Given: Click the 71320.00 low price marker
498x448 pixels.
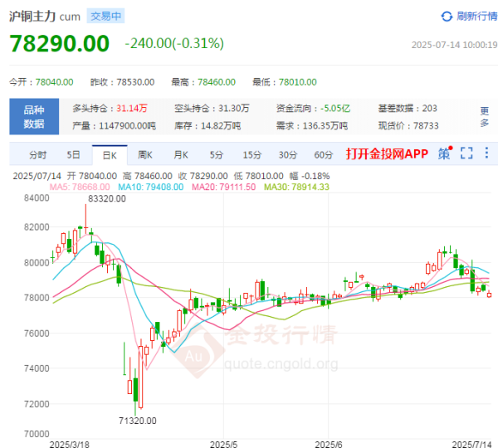Looking at the screenshot, I should pos(138,421).
